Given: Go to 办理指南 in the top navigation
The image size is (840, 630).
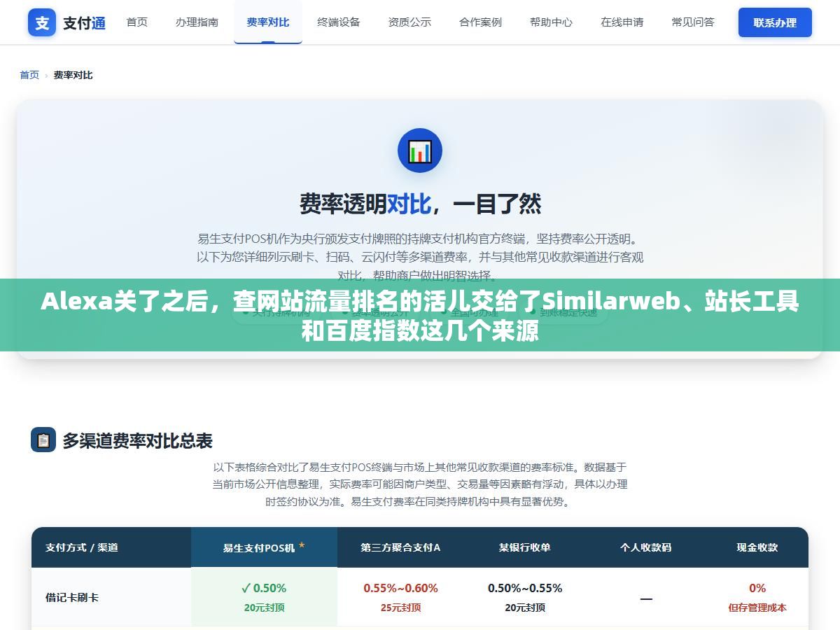Looking at the screenshot, I should (x=197, y=22).
